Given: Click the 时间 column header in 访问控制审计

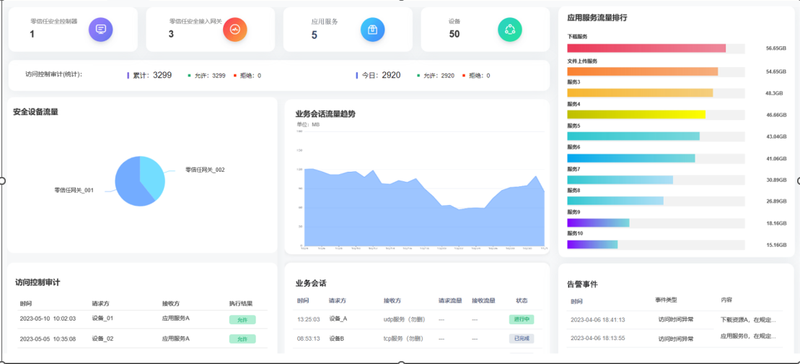Looking at the screenshot, I should coord(26,303).
